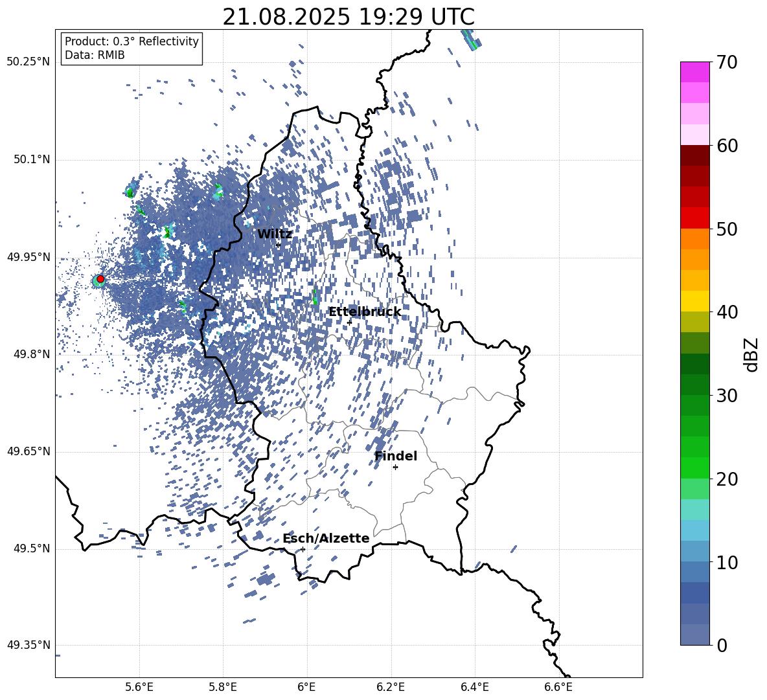Click the 0 colorbar tick label
Viewport: 767px width, 700px height.
coord(722,645)
